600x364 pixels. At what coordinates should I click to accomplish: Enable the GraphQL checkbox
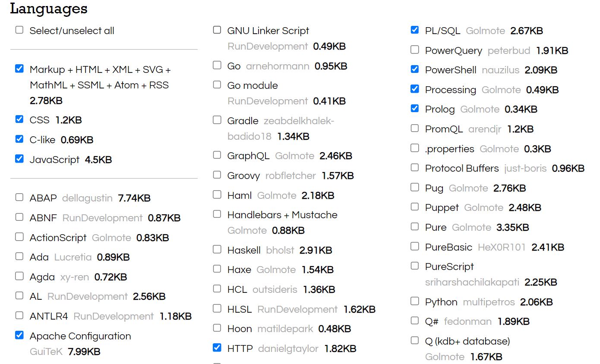[217, 155]
